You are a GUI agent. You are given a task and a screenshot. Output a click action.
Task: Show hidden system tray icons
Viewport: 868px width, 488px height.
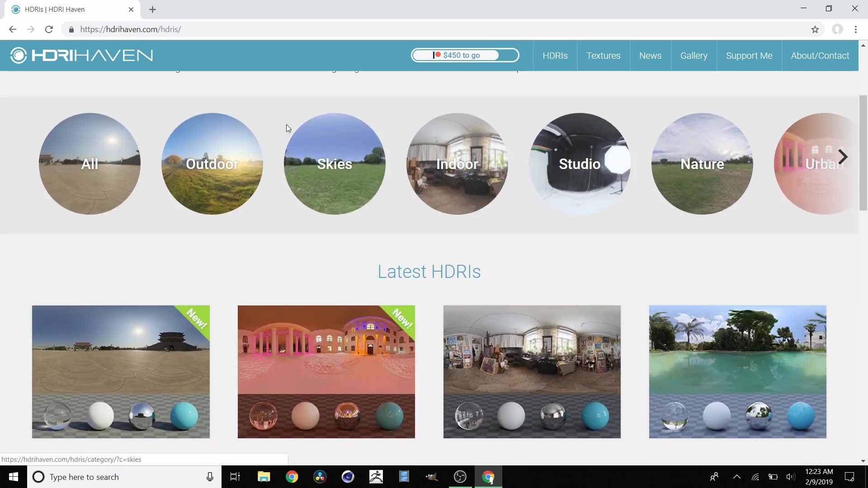pos(736,477)
